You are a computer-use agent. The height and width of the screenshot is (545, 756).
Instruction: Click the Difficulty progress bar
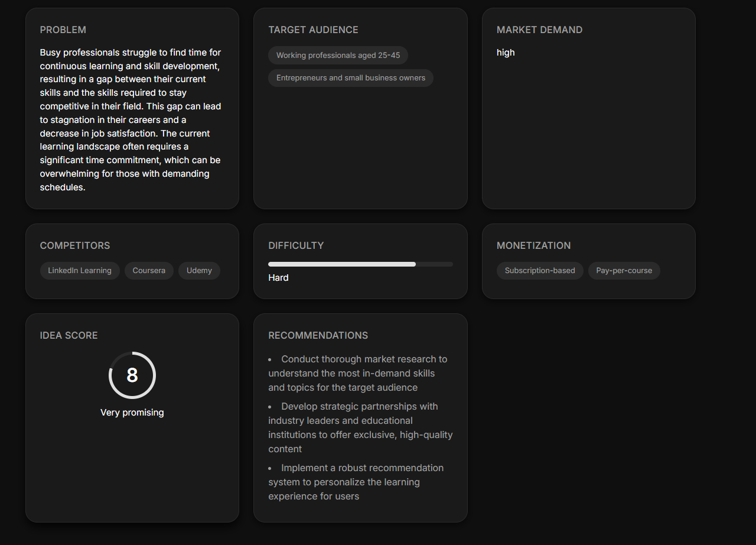[360, 264]
